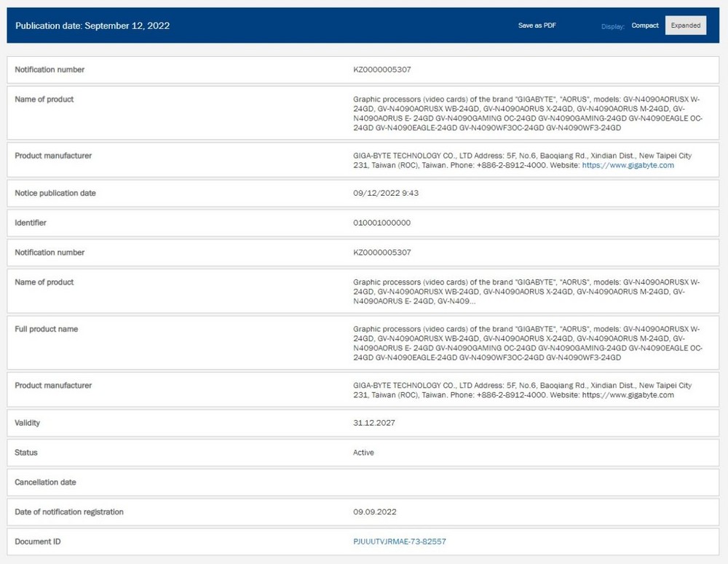Click the Full product name label

[47, 329]
